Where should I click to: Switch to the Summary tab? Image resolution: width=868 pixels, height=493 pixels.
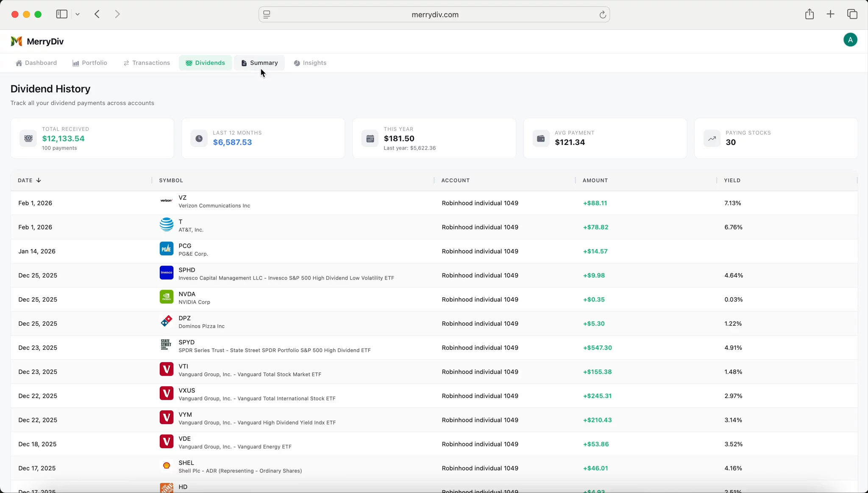coord(260,63)
